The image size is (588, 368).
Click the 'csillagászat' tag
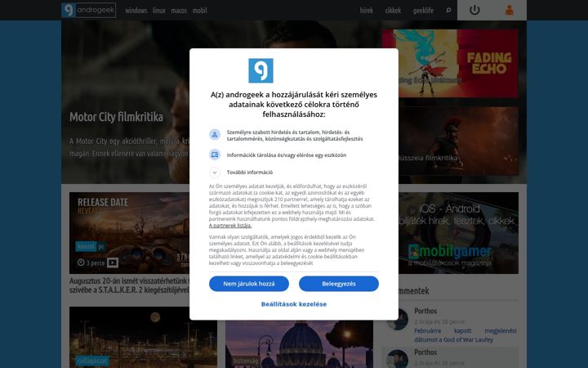click(x=92, y=361)
